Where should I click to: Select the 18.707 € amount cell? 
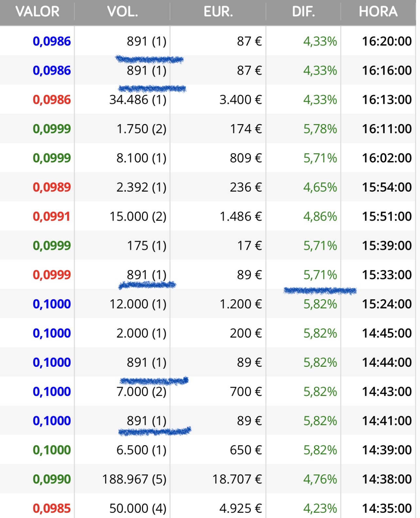tap(237, 479)
